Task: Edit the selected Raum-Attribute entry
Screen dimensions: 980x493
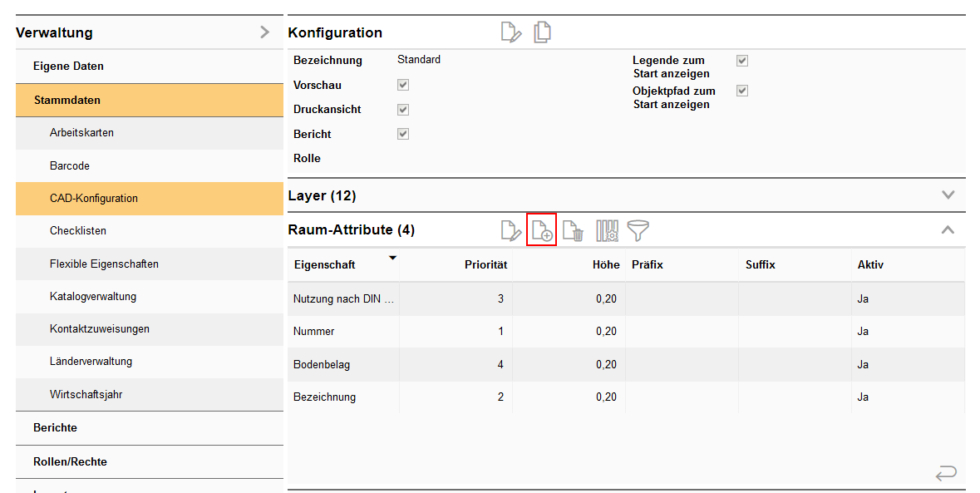Action: click(x=511, y=230)
